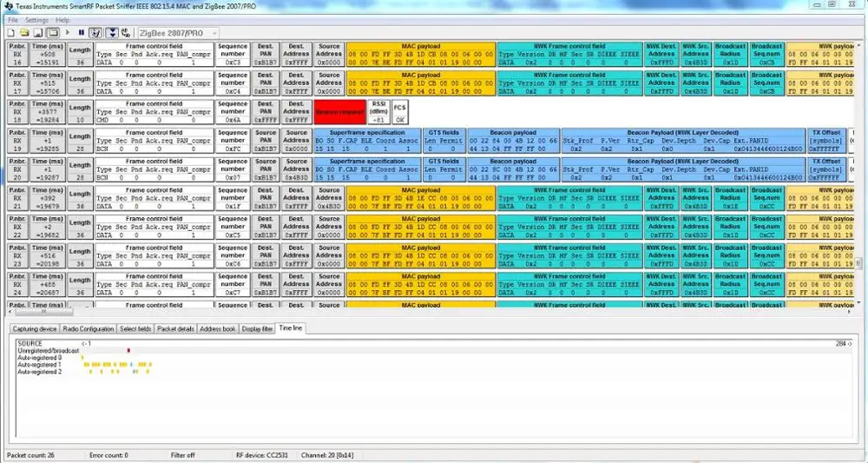Save capture using the floppy disk icon
This screenshot has height=463, width=868.
point(37,33)
